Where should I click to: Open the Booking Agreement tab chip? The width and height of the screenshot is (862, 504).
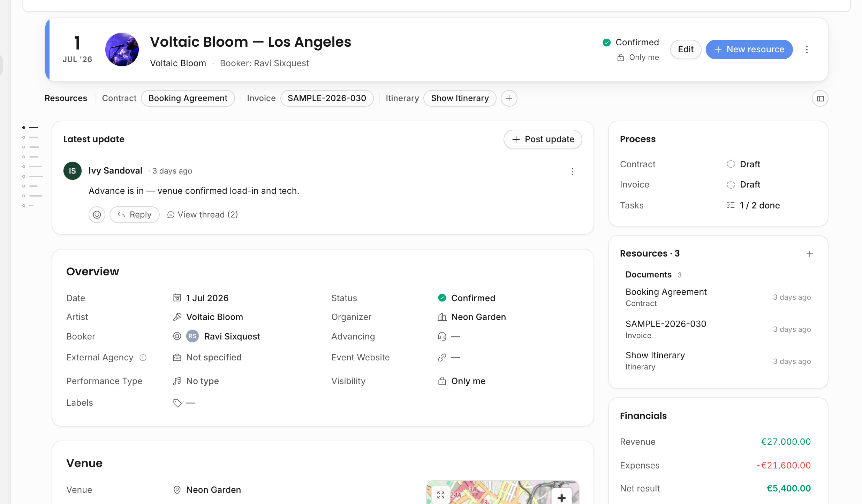[188, 98]
